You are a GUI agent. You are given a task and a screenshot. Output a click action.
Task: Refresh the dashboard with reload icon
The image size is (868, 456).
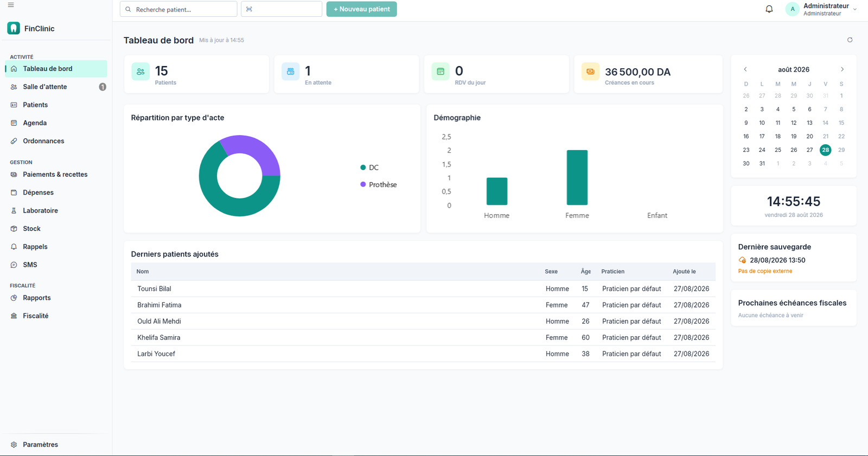(x=850, y=40)
